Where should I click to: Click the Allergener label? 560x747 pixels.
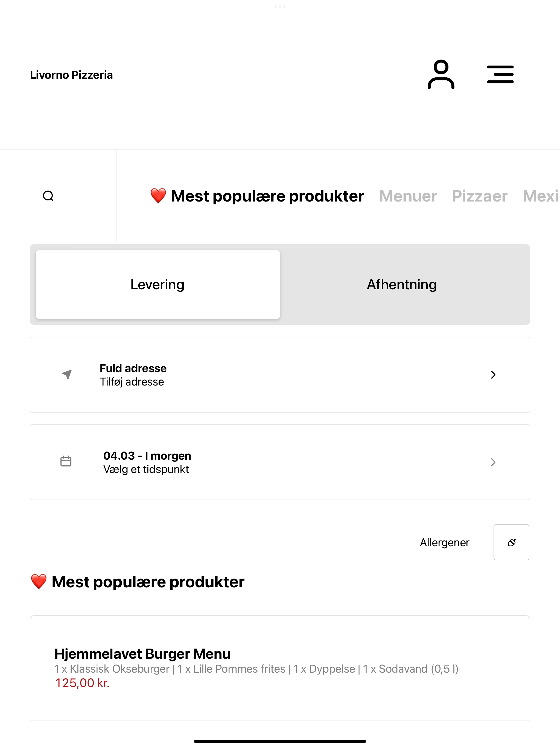pos(445,542)
